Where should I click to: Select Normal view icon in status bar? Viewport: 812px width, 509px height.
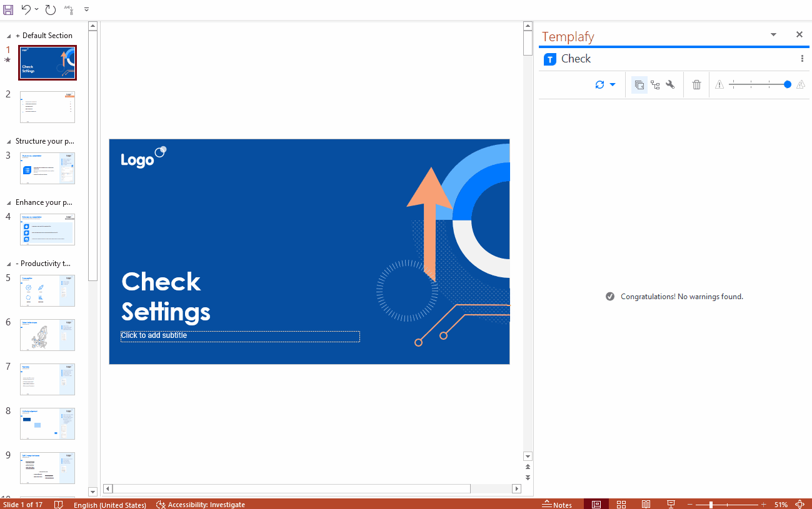(596, 504)
